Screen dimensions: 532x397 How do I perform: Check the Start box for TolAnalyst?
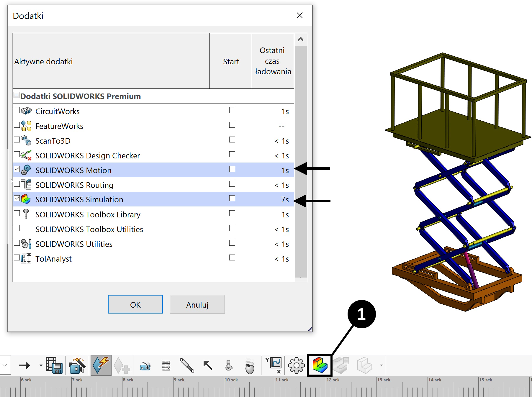pyautogui.click(x=232, y=257)
